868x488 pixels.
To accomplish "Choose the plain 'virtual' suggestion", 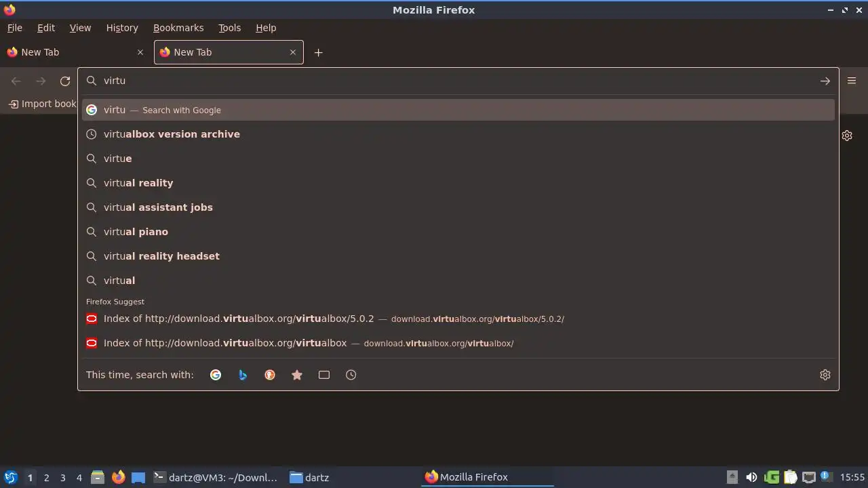I will click(x=458, y=281).
